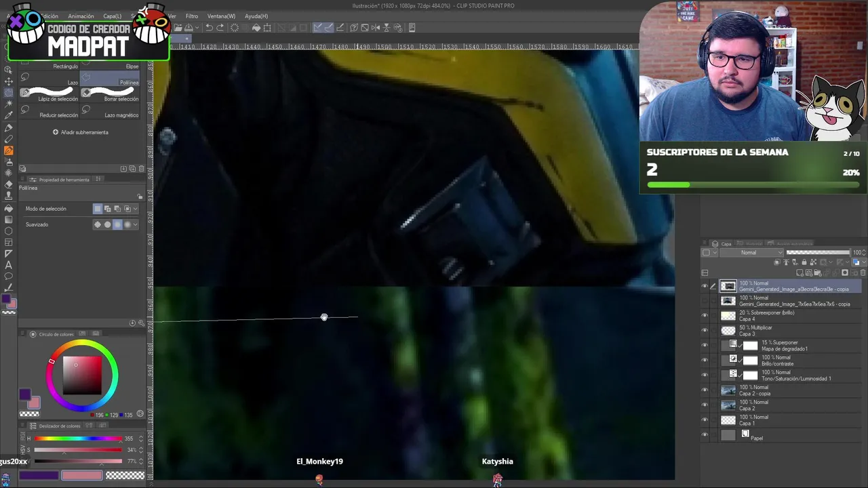Expand Suavizado options arrow
Screen dimensions: 868x488
click(x=136, y=224)
